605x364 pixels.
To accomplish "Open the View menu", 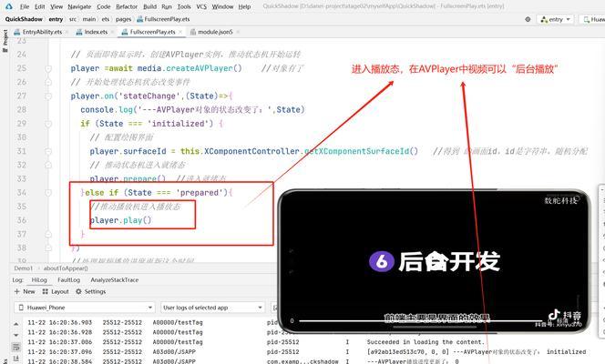I will point(56,6).
